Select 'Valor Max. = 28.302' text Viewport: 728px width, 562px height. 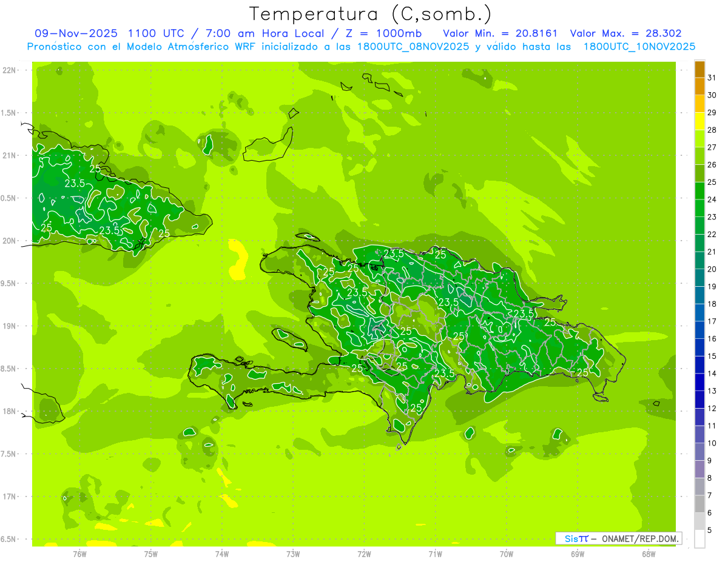[x=625, y=33]
